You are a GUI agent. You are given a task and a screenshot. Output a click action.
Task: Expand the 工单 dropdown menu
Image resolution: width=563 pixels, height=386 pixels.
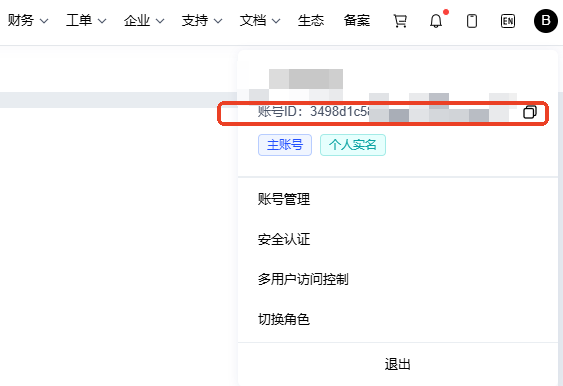tap(86, 20)
